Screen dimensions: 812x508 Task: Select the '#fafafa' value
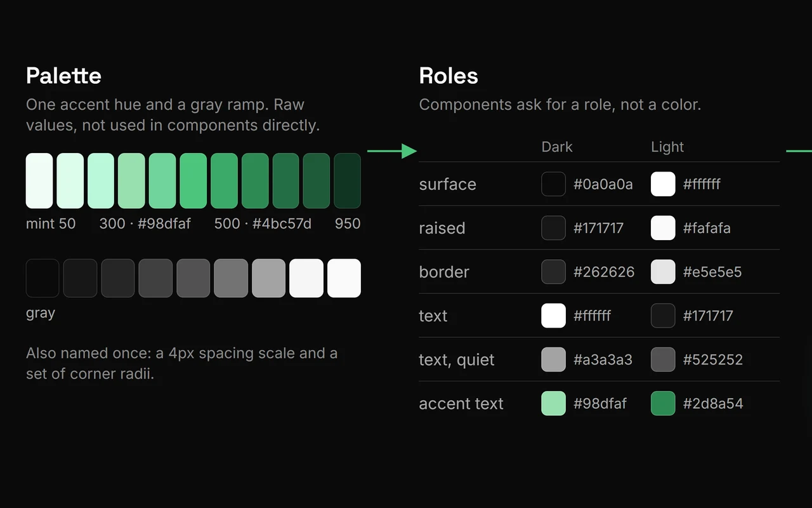(x=707, y=228)
